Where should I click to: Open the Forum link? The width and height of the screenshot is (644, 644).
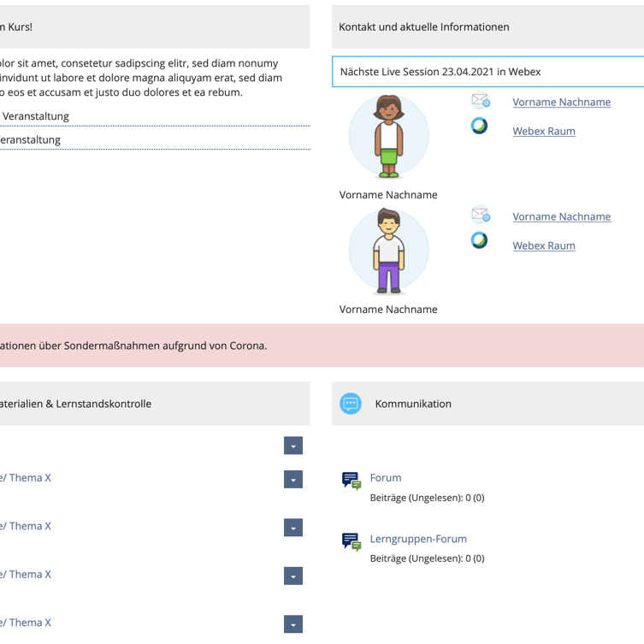(386, 478)
